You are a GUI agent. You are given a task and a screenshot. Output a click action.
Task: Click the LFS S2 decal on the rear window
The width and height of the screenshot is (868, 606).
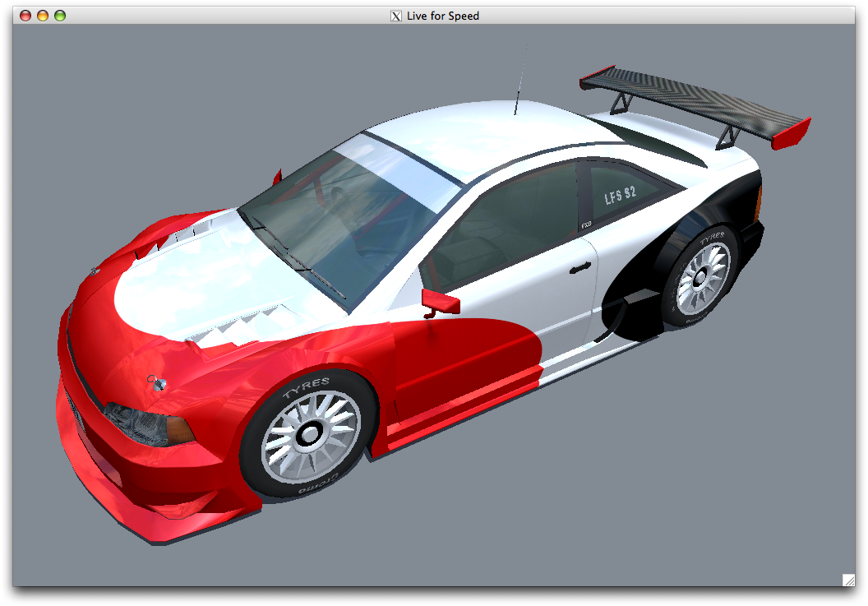click(620, 195)
